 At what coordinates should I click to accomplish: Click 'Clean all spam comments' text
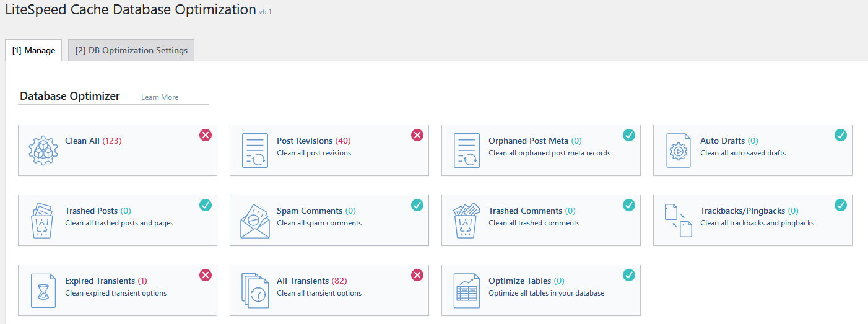tap(319, 223)
